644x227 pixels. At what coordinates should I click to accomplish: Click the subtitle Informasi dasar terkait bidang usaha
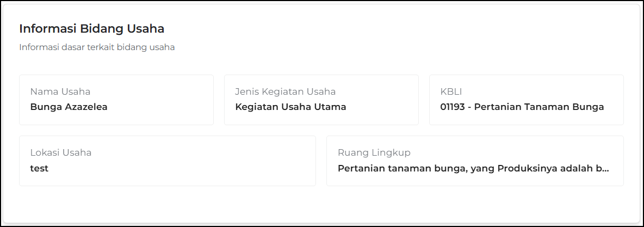coord(97,47)
